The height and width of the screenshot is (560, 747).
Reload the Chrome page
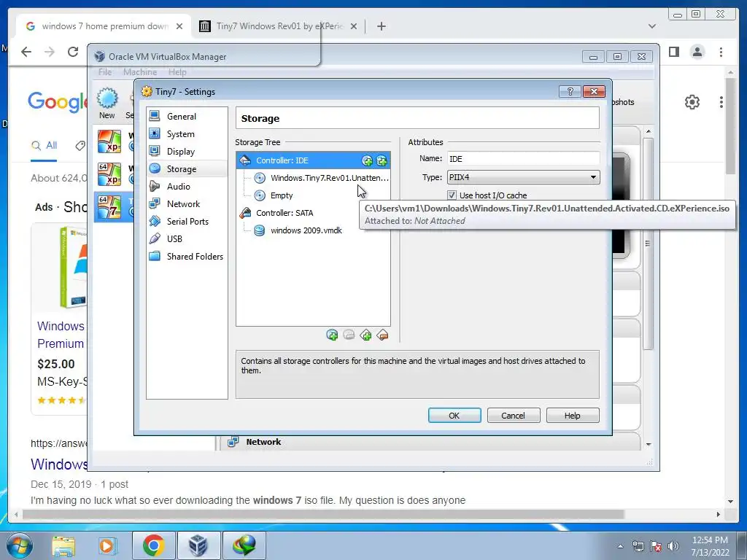pyautogui.click(x=72, y=52)
